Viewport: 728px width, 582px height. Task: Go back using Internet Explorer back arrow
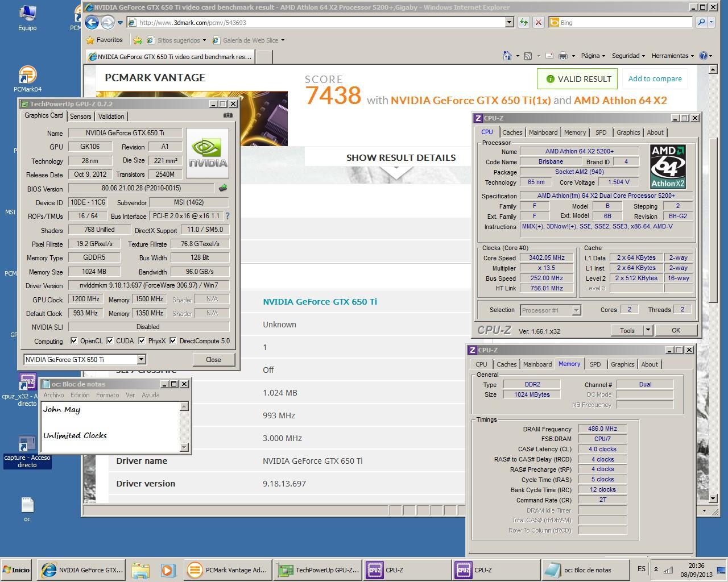(x=92, y=22)
